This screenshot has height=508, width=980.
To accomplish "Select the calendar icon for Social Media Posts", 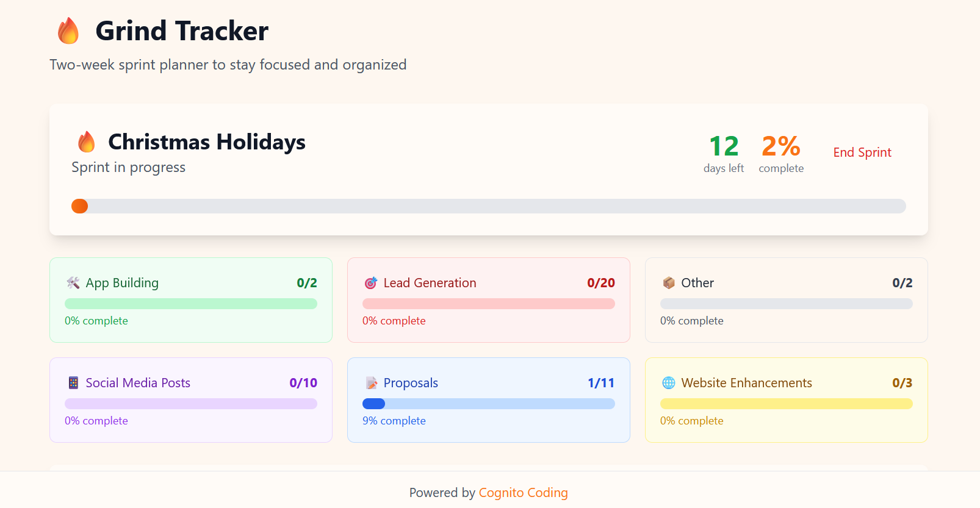I will tap(73, 382).
